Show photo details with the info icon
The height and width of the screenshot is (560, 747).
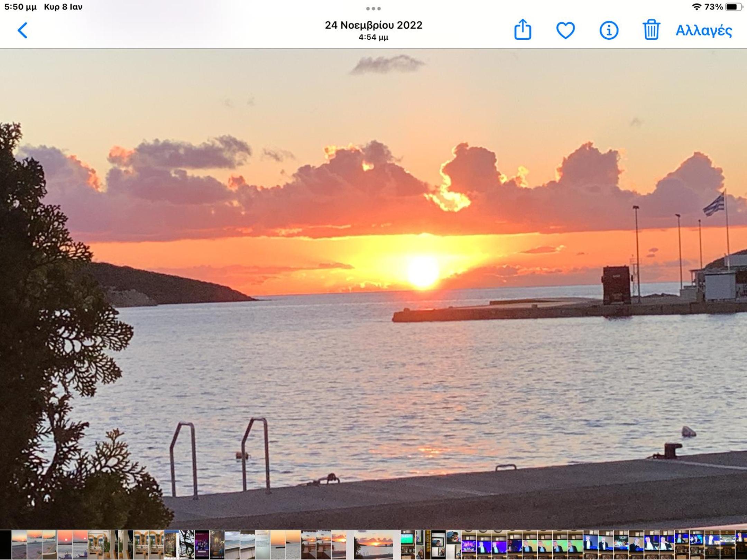click(x=609, y=30)
